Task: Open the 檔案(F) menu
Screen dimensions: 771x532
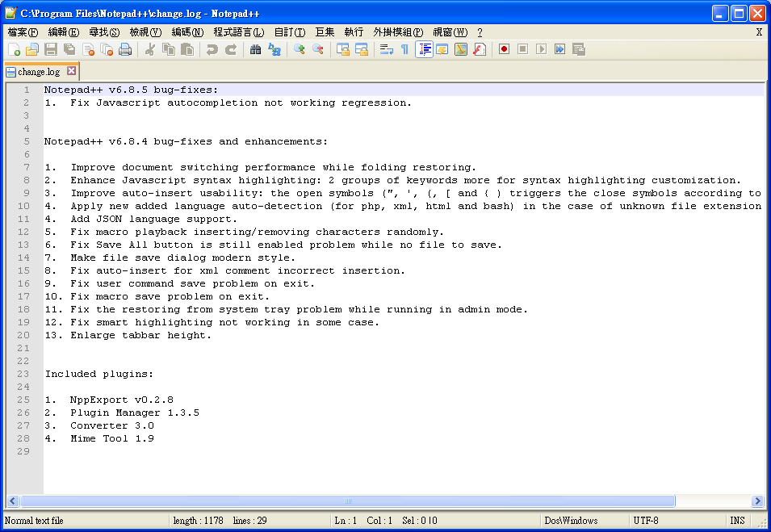Action: pyautogui.click(x=23, y=32)
